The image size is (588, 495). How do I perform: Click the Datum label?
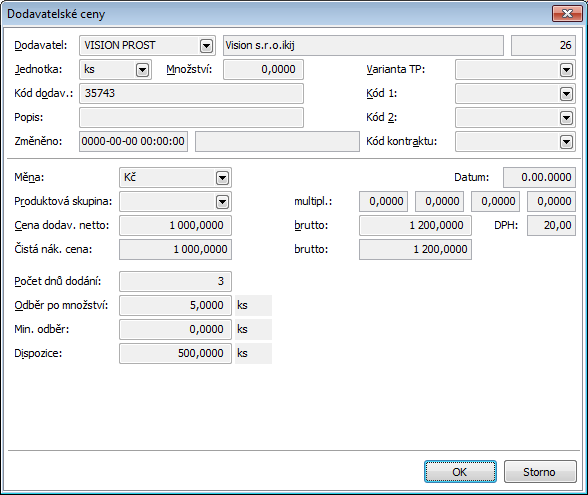[x=472, y=177]
